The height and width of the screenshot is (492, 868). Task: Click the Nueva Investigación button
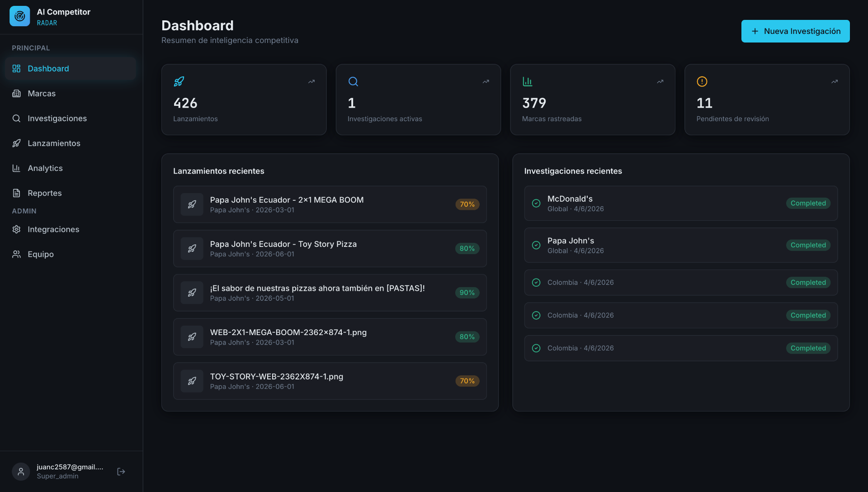coord(795,31)
